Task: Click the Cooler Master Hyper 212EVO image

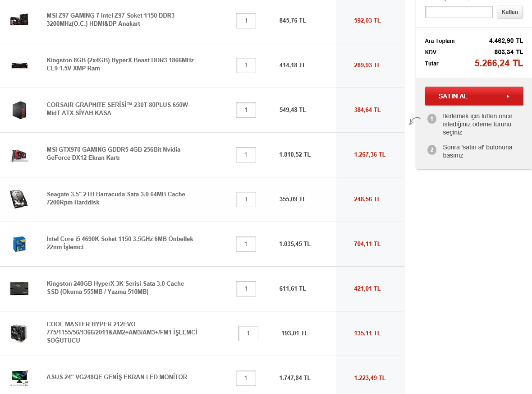Action: pyautogui.click(x=19, y=333)
